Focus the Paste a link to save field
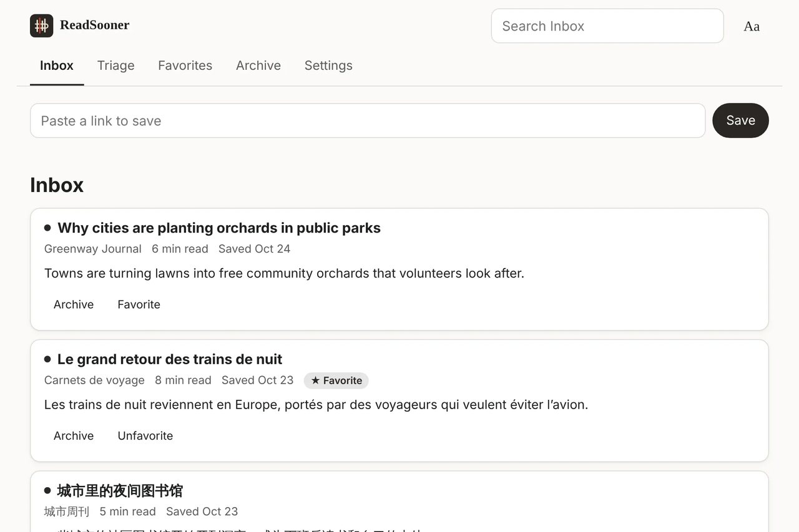799x532 pixels. point(368,120)
